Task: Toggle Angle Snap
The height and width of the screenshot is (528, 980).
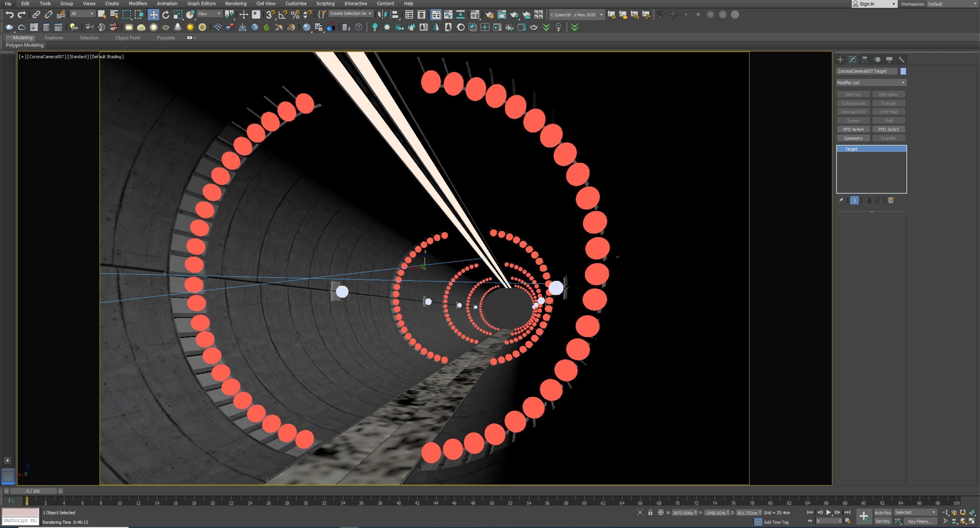Action: tap(282, 15)
